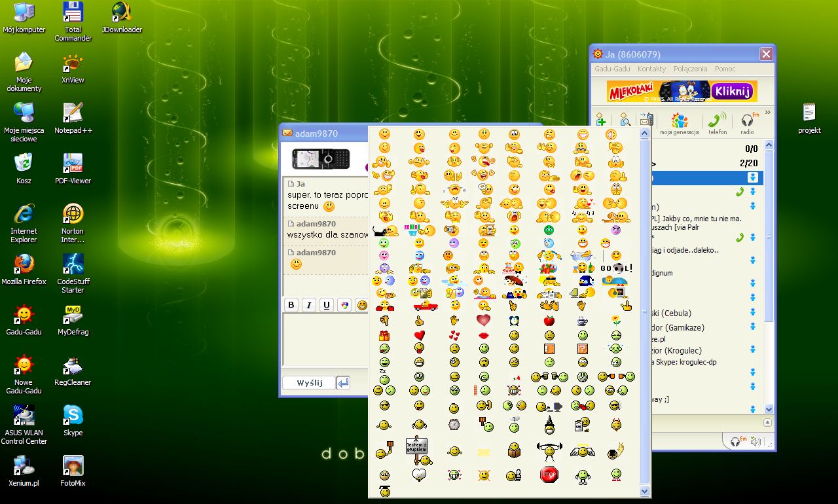The height and width of the screenshot is (504, 838).
Task: Select the thumbs down hand emoticon
Action: (384, 321)
